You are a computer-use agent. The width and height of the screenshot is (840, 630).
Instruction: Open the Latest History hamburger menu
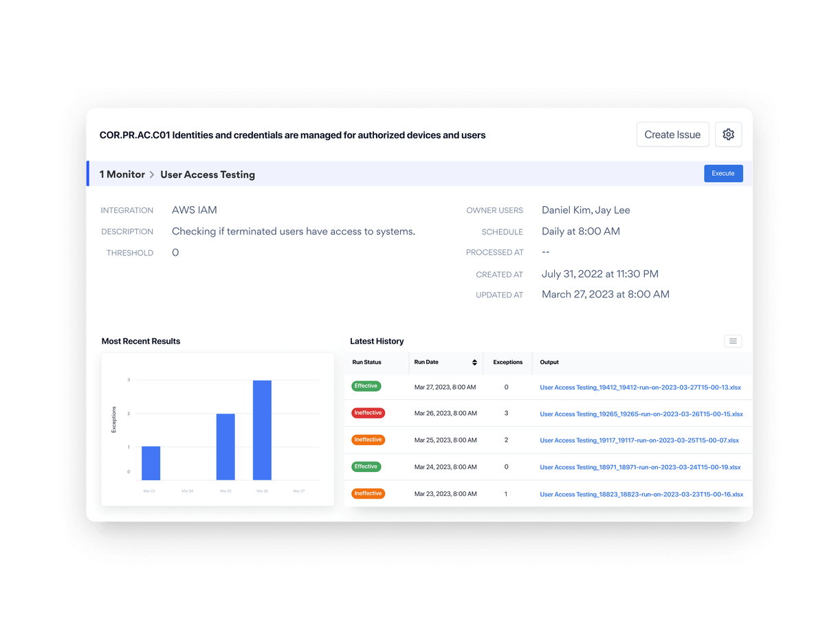733,341
